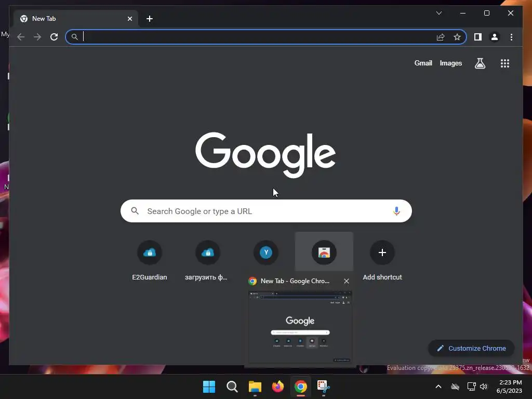Open the загрузить ф... shortcut

click(x=208, y=260)
